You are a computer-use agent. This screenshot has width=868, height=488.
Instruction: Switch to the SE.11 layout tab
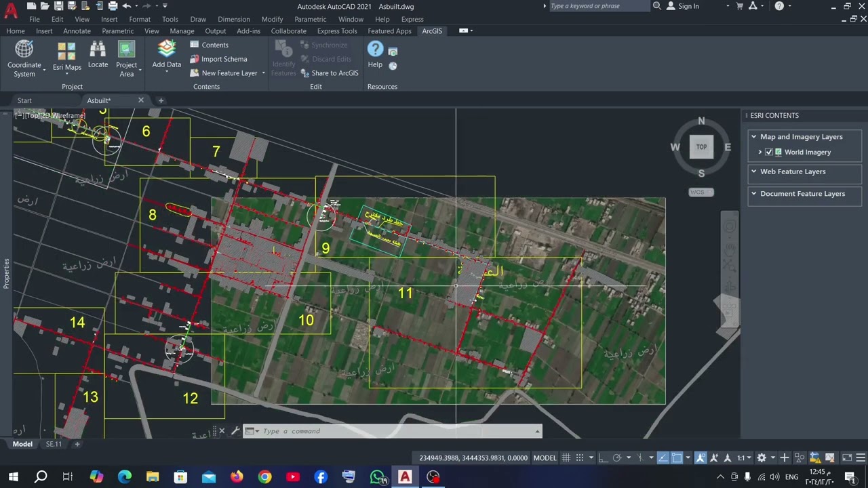click(x=54, y=444)
